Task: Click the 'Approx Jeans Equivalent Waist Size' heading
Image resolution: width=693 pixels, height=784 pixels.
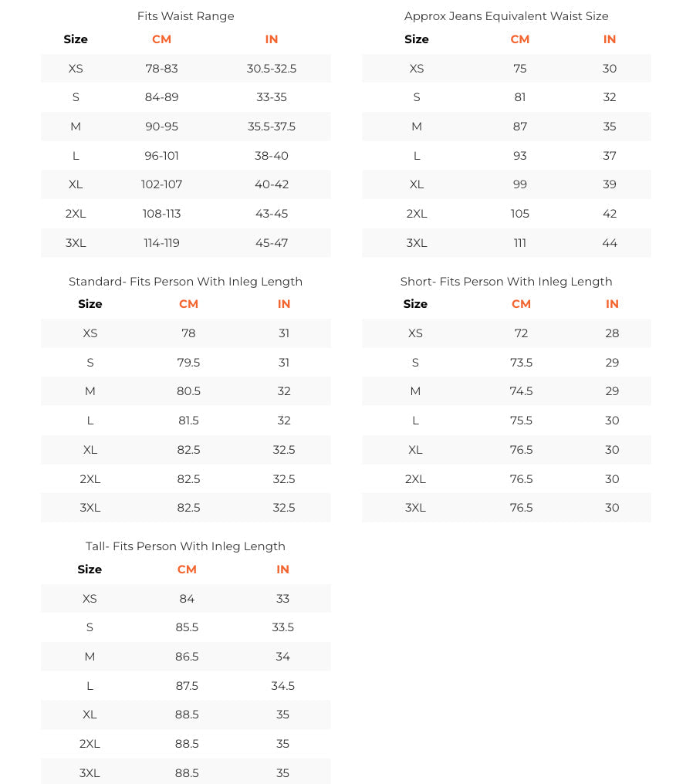Action: 506,16
